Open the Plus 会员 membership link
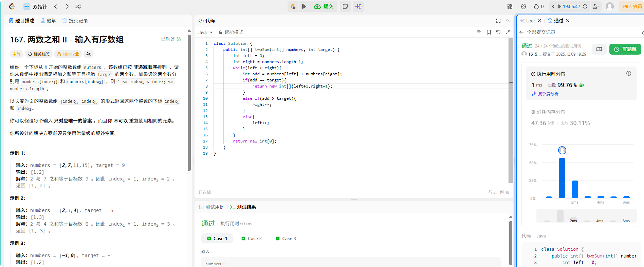 [632, 6]
